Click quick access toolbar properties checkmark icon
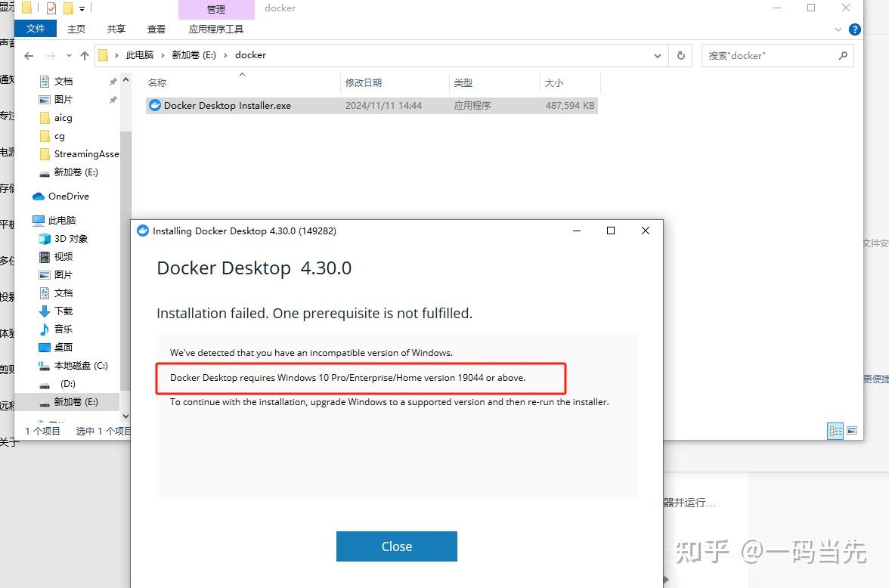The image size is (889, 588). 51,8
